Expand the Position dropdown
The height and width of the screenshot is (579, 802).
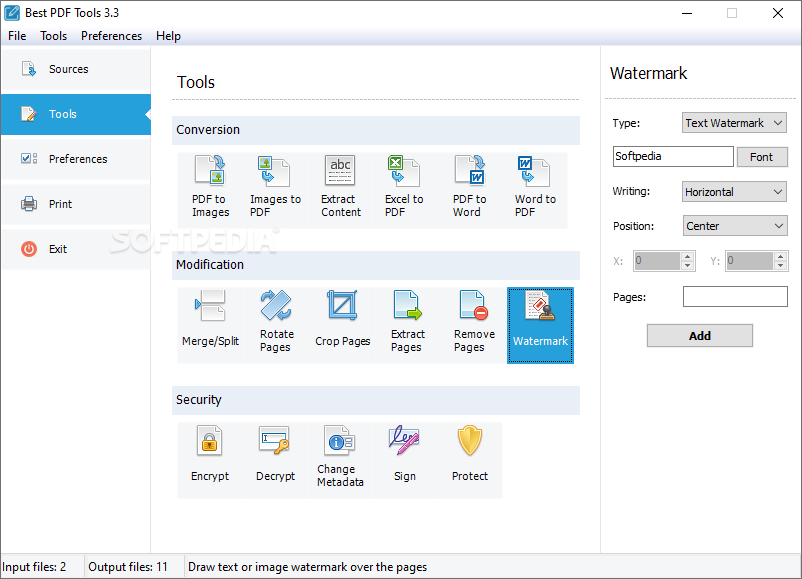735,226
